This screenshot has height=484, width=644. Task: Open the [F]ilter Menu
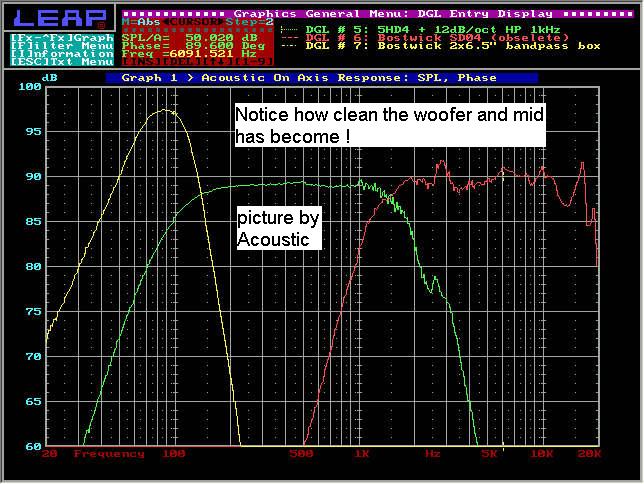click(x=62, y=45)
